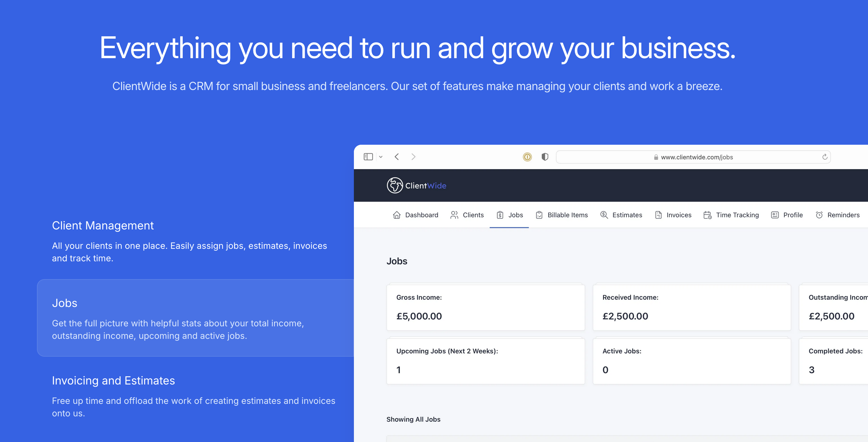
Task: Click the Profile card icon
Action: tap(775, 215)
